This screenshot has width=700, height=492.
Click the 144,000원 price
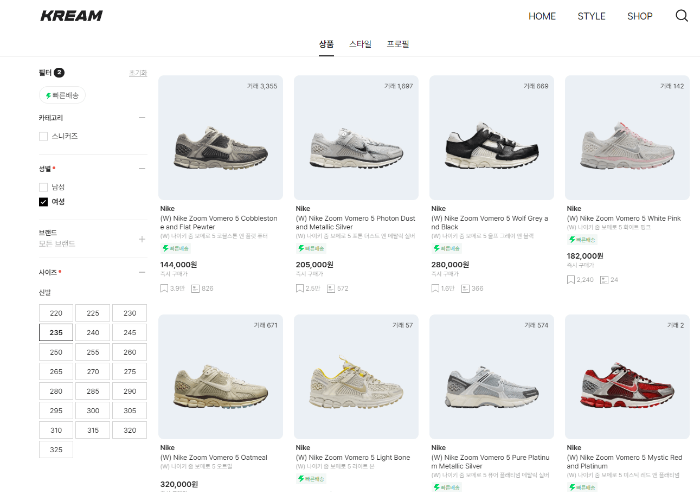pyautogui.click(x=179, y=265)
